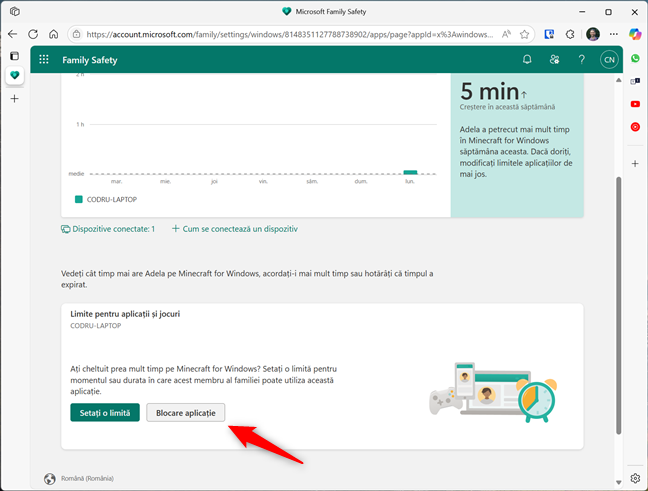Open Edge sidebar settings gear

click(x=635, y=478)
